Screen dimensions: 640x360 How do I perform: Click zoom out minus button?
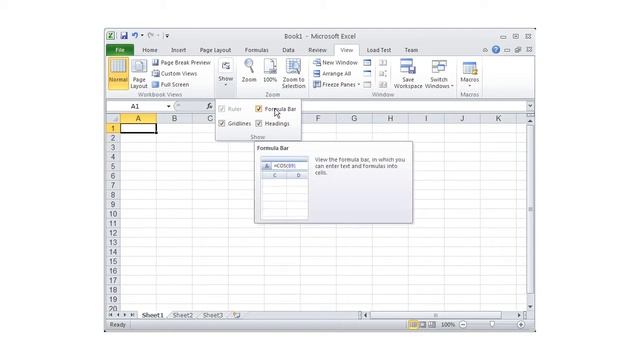click(463, 325)
